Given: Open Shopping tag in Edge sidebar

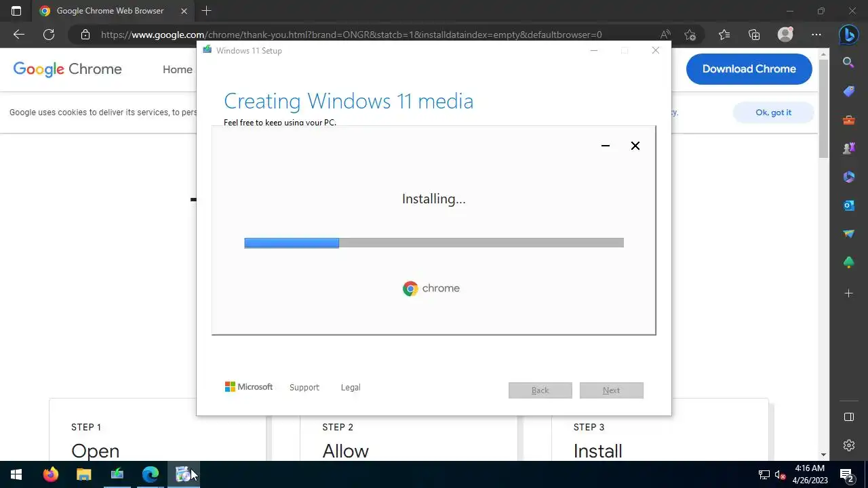Looking at the screenshot, I should pyautogui.click(x=848, y=91).
